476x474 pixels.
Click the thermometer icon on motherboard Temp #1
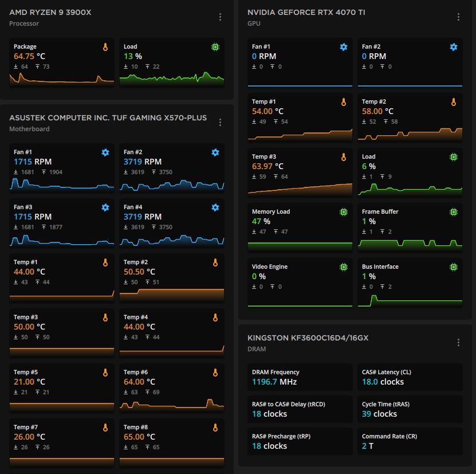coord(105,263)
